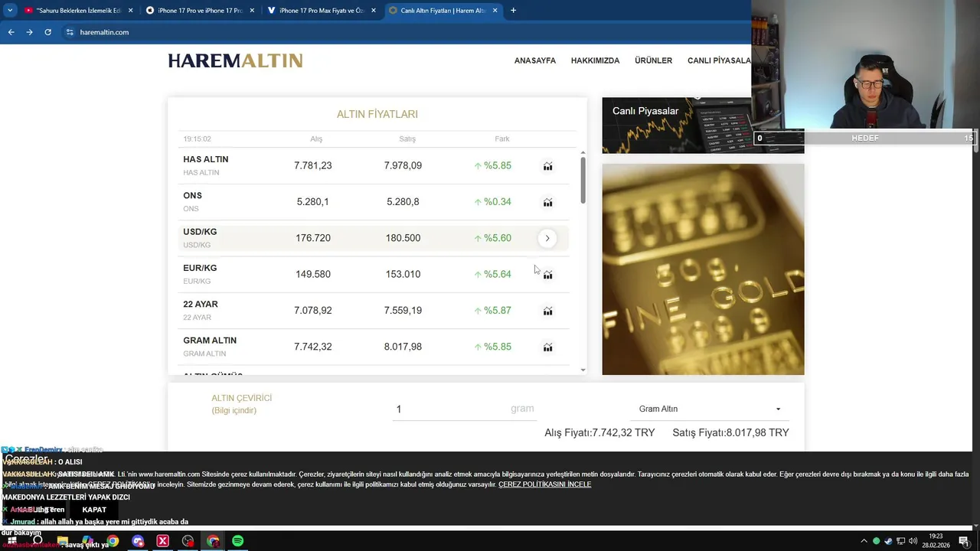980x551 pixels.
Task: Open the site info icon beside haremaltin.com
Action: (x=70, y=32)
